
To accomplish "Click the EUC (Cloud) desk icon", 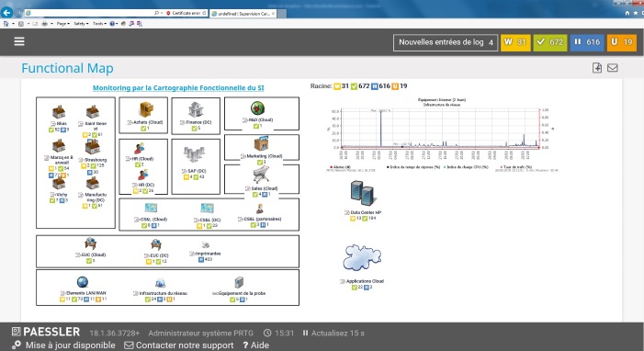I will (90, 243).
